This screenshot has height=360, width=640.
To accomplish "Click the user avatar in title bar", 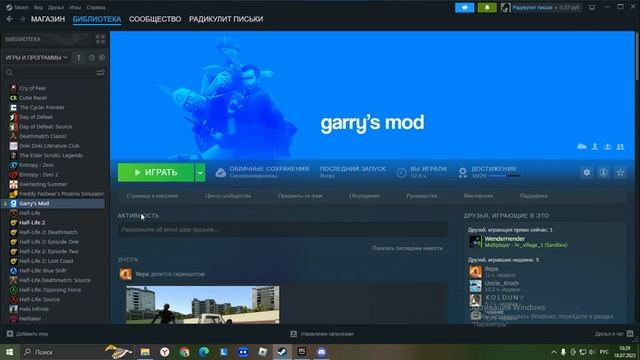I will (505, 7).
